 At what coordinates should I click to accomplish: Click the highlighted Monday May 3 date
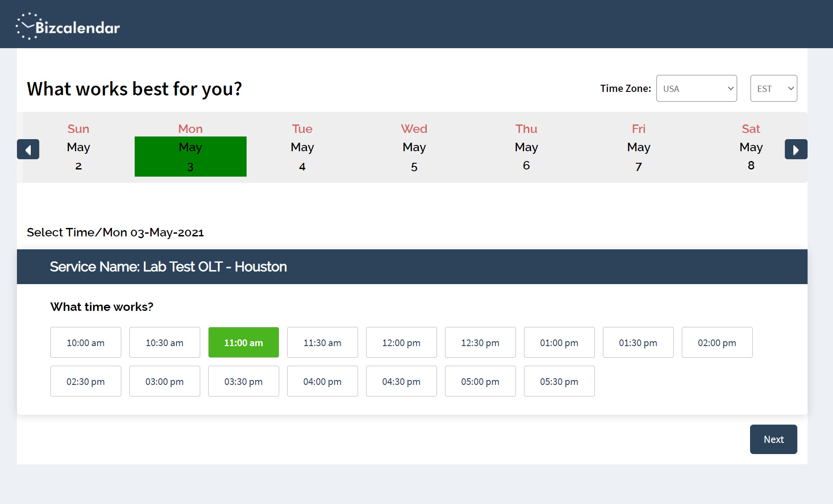point(190,156)
